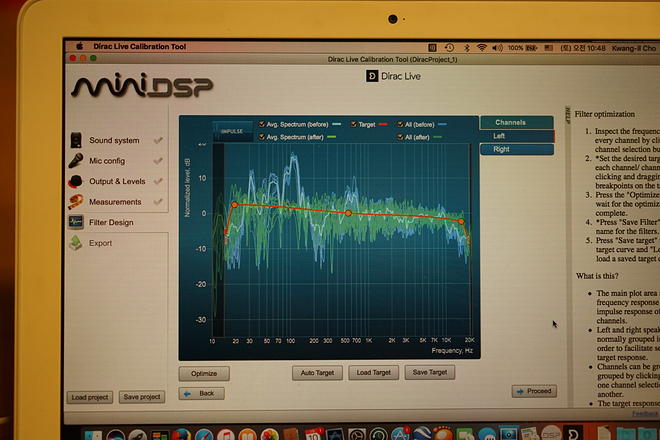This screenshot has height=440, width=660.
Task: Switch the plot to Impulse view
Action: 232,131
